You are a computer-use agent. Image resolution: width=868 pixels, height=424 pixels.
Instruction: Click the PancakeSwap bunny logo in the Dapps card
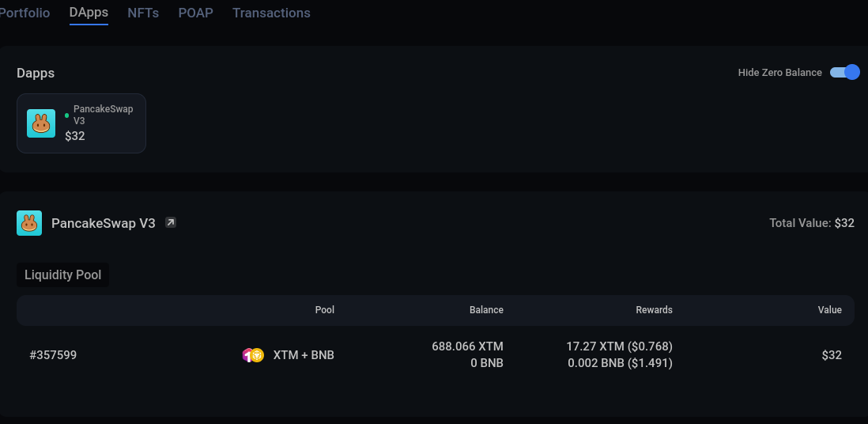[41, 123]
